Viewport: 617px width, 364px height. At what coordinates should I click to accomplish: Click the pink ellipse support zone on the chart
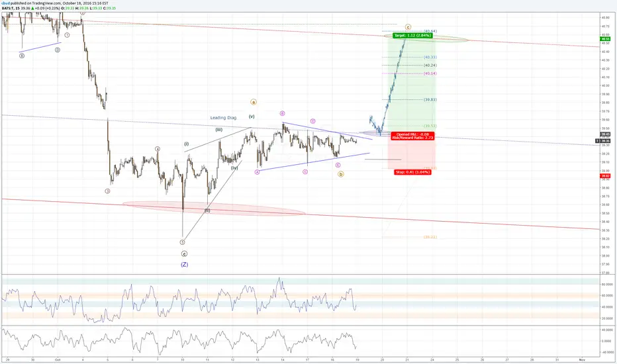coord(214,208)
